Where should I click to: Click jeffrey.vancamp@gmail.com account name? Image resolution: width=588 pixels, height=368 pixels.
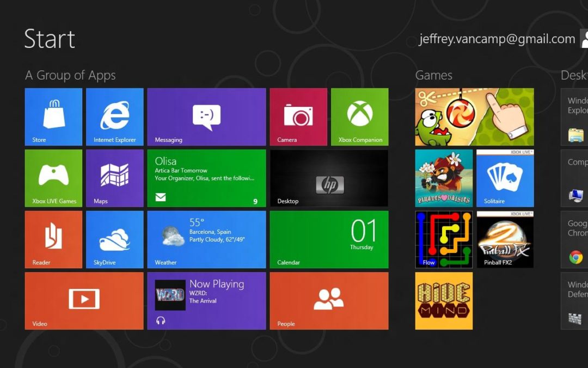497,39
